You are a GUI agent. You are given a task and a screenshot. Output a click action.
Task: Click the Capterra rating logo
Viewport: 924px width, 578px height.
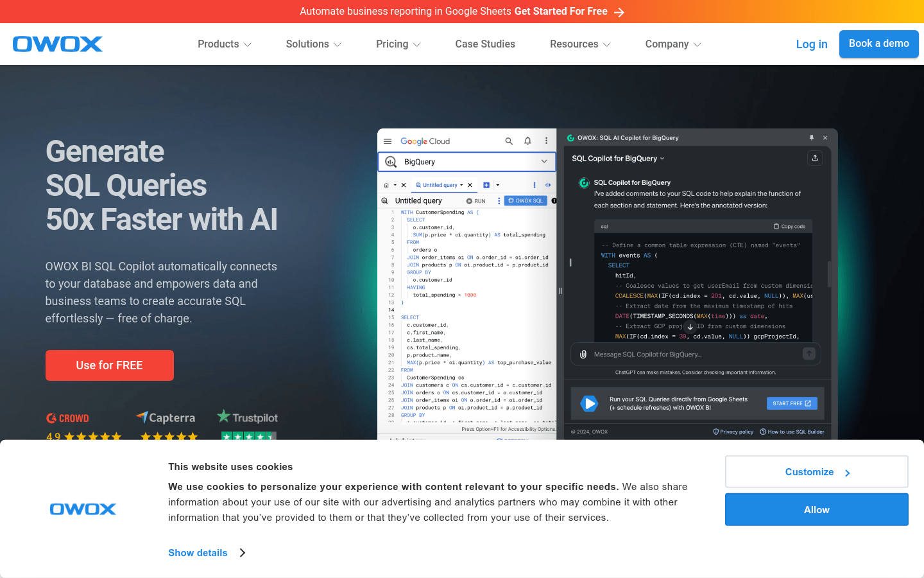pos(166,417)
